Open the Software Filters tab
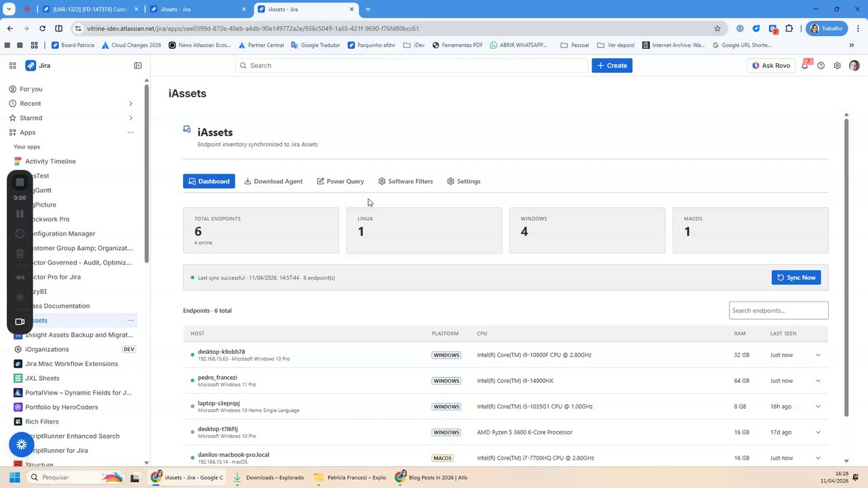The width and height of the screenshot is (868, 488). coord(406,182)
